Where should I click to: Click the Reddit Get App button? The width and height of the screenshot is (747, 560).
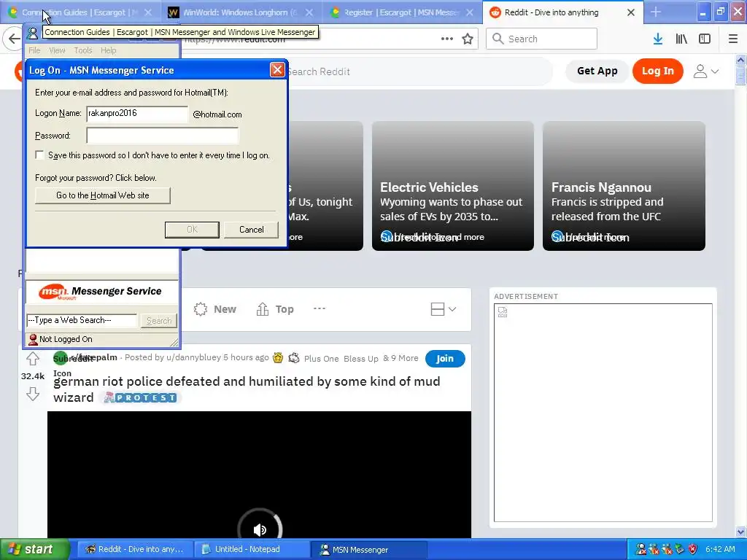pyautogui.click(x=597, y=71)
